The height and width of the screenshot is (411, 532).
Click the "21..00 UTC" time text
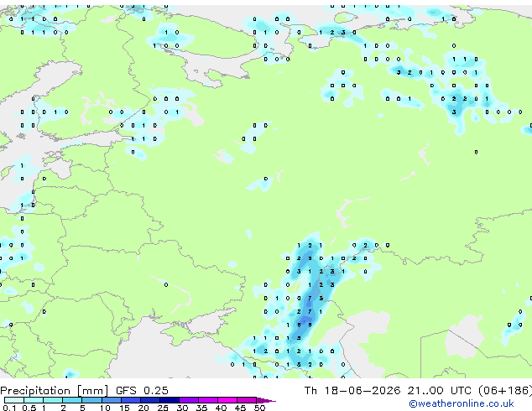(440, 391)
